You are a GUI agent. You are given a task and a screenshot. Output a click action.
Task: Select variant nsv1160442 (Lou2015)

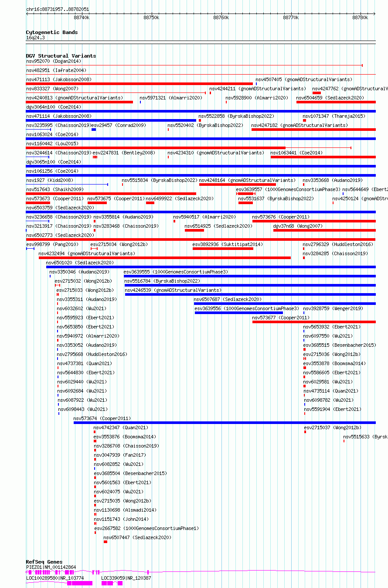click(x=52, y=144)
